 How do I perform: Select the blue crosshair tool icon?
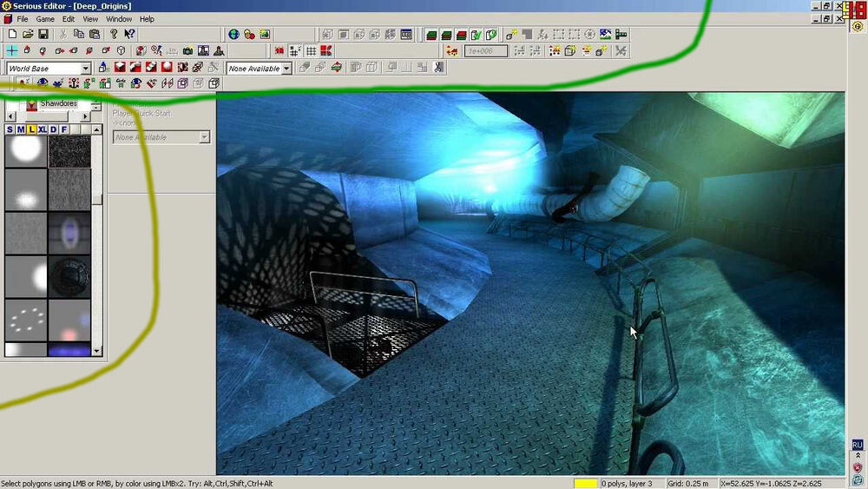click(11, 51)
